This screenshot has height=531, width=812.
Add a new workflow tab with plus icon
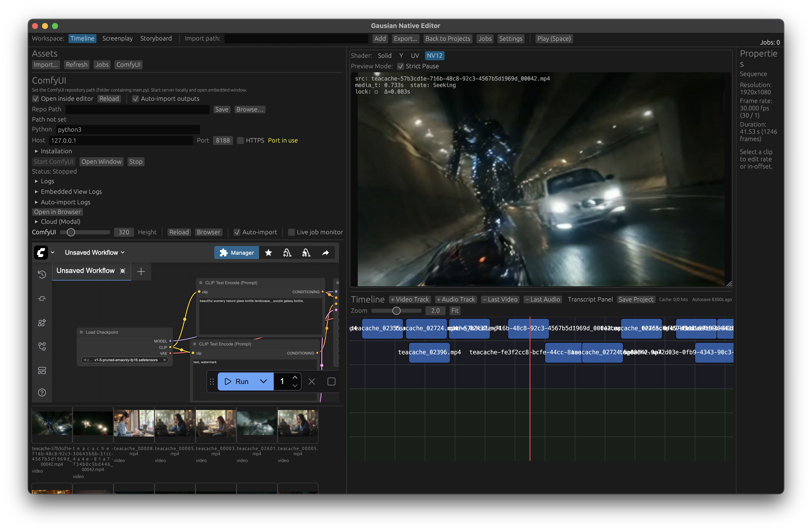(x=141, y=271)
